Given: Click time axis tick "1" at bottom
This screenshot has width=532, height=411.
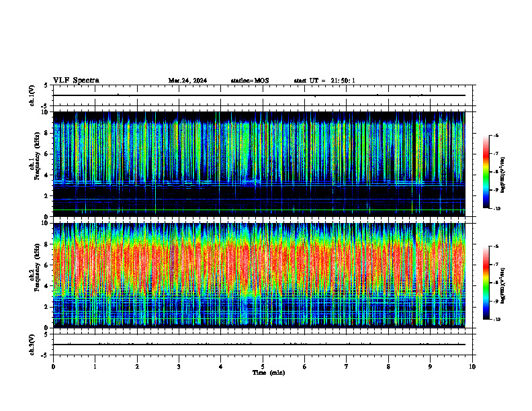Looking at the screenshot, I should (95, 367).
